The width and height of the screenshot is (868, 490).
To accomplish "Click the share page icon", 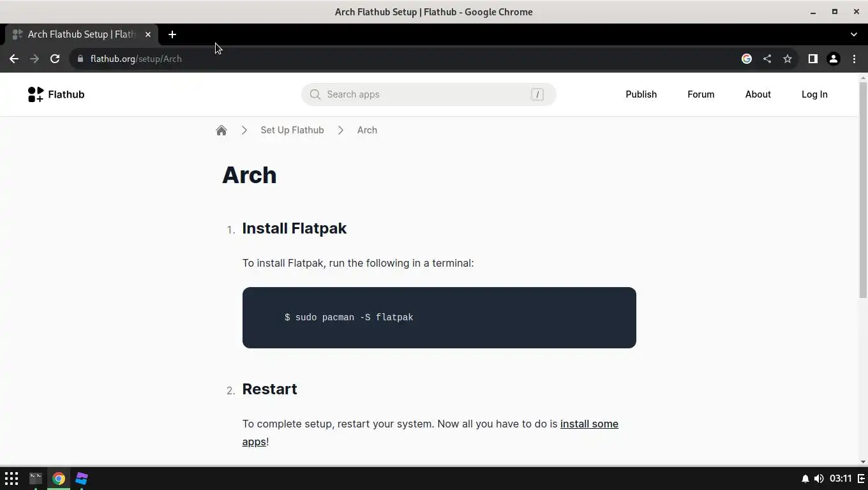I will click(767, 59).
